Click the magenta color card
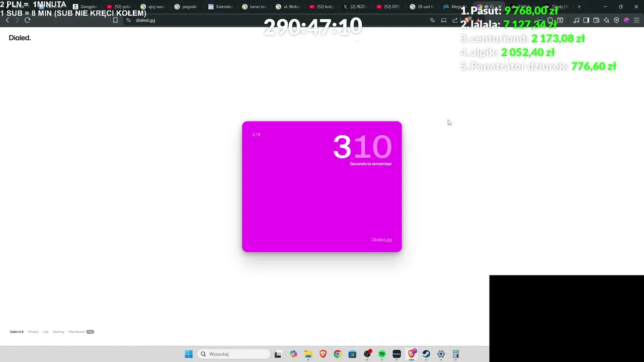This screenshot has width=644, height=362. pyautogui.click(x=322, y=187)
